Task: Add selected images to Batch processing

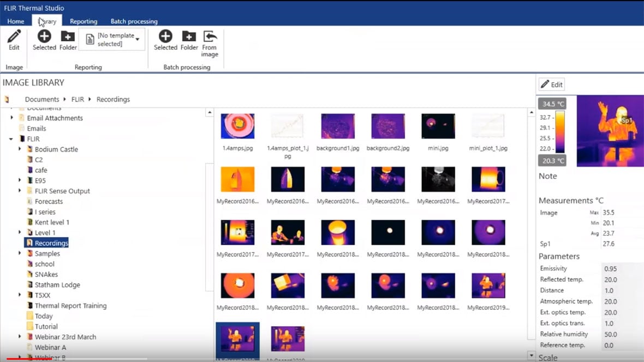Action: coord(165,37)
